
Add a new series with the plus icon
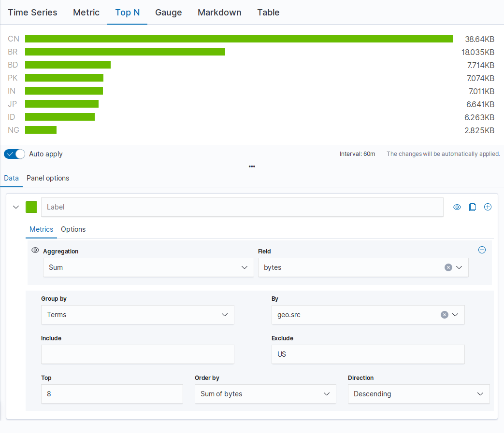(x=488, y=207)
